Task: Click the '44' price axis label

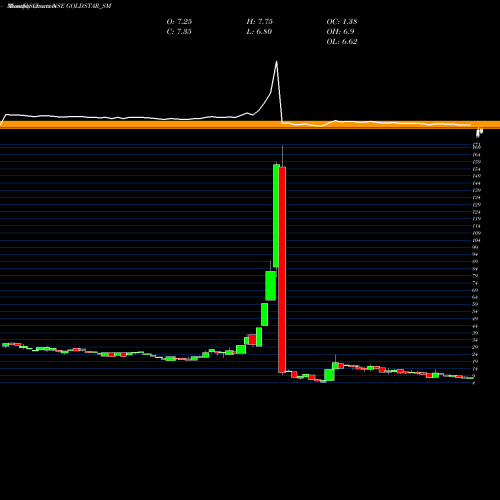Action: [x=475, y=326]
